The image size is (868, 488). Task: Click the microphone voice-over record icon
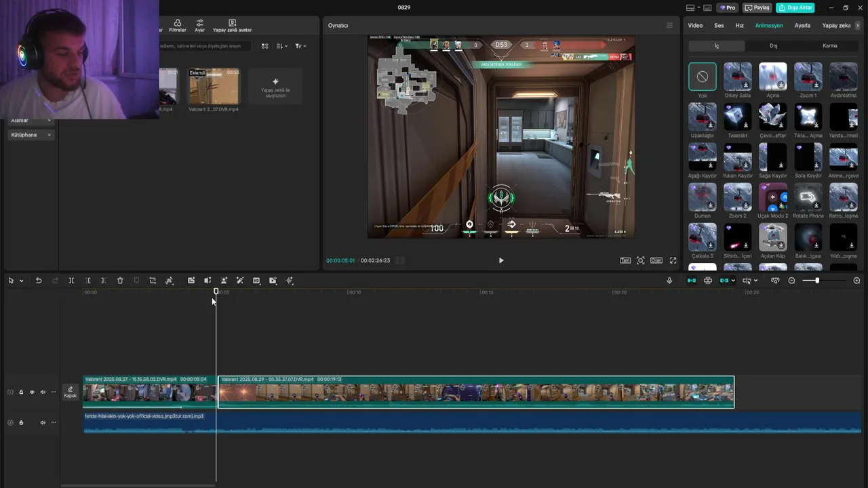669,281
